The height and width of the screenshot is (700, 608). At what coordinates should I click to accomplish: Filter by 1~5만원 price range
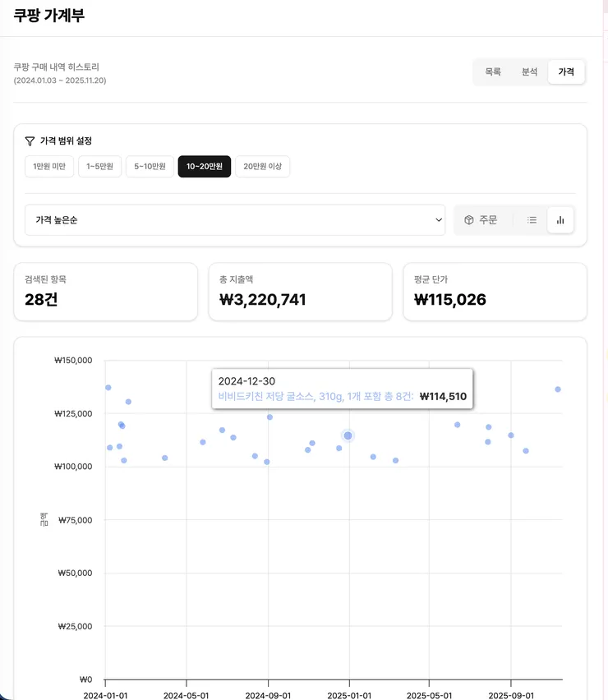pyautogui.click(x=99, y=167)
